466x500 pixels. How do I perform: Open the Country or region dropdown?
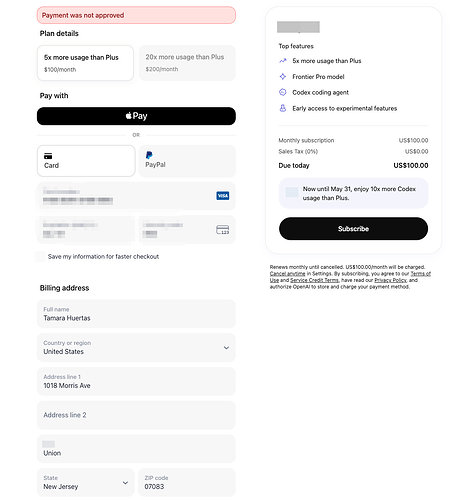coord(136,347)
